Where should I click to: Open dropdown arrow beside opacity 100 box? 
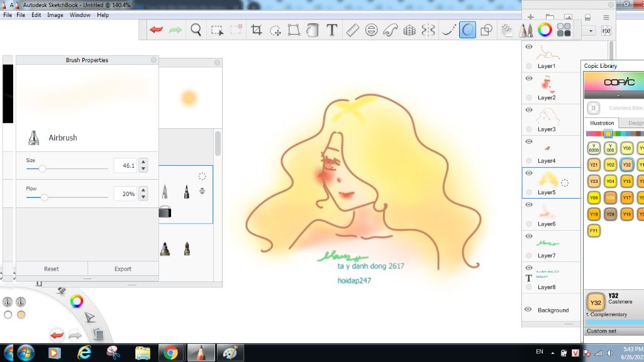point(591,31)
